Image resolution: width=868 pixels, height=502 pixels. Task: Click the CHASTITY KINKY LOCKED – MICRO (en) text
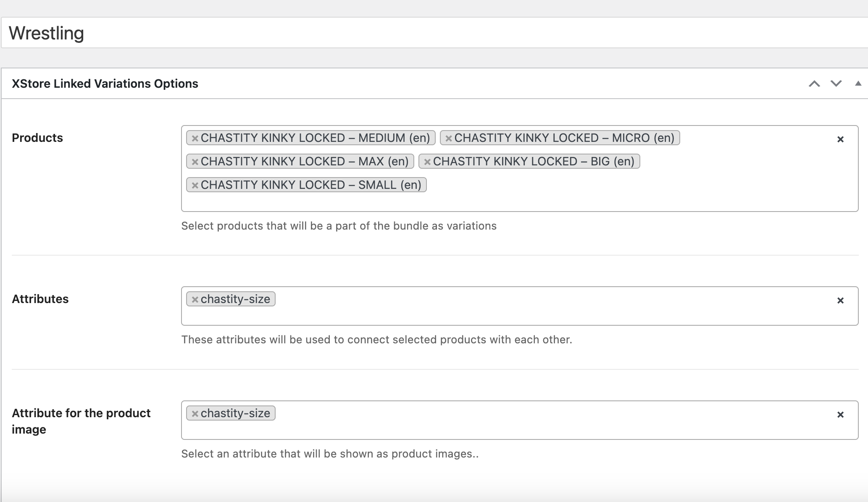564,138
